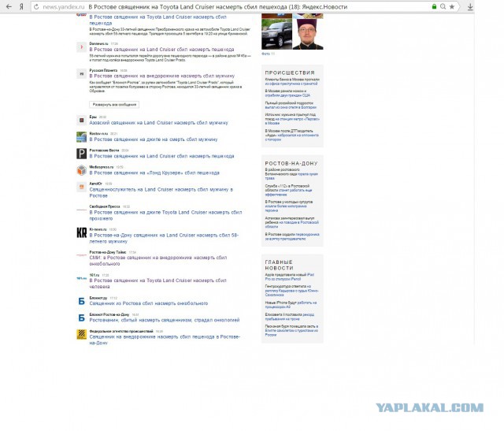Image resolution: width=504 pixels, height=431 pixels.
Task: Open Федеральное агентство происшествий headline link
Action: pos(165,340)
